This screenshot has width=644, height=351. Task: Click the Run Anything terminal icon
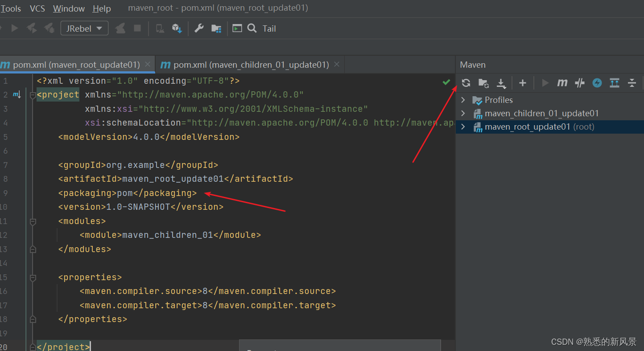coord(237,29)
